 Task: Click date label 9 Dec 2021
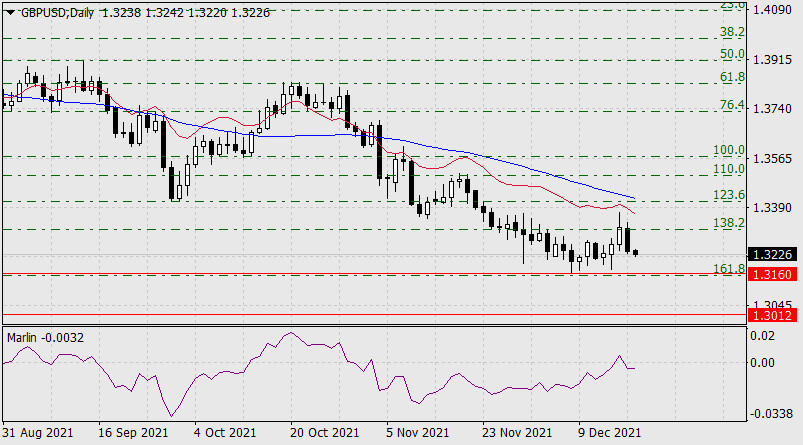pos(609,433)
